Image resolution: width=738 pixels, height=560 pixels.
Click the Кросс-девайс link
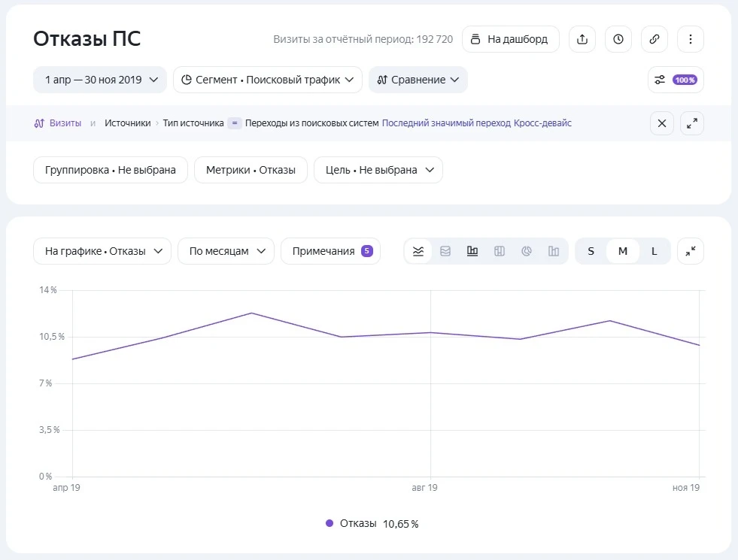coord(542,123)
